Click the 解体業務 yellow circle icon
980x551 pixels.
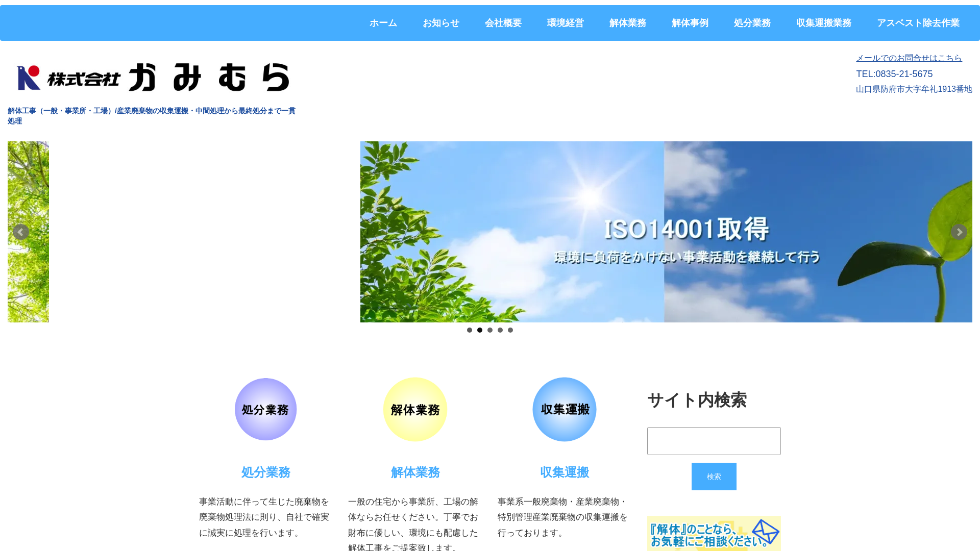(x=415, y=409)
